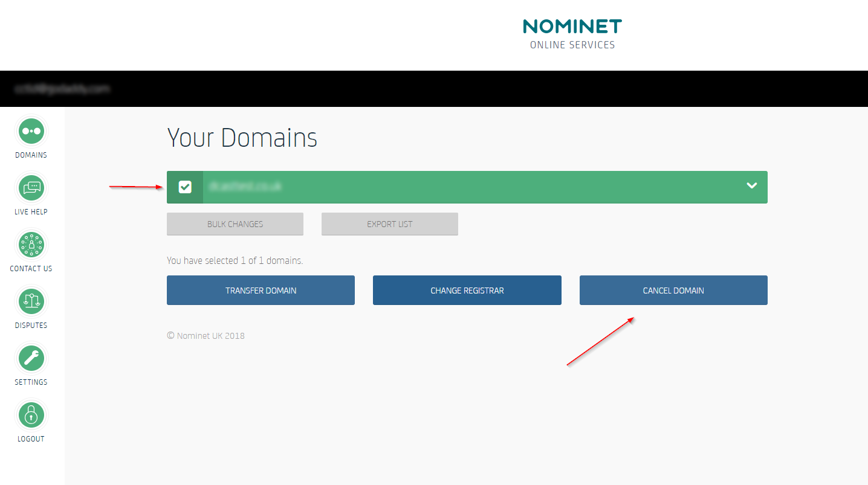Viewport: 868px width, 485px height.
Task: Click the '© Nominet UK 2018' footer text
Action: pyautogui.click(x=206, y=336)
